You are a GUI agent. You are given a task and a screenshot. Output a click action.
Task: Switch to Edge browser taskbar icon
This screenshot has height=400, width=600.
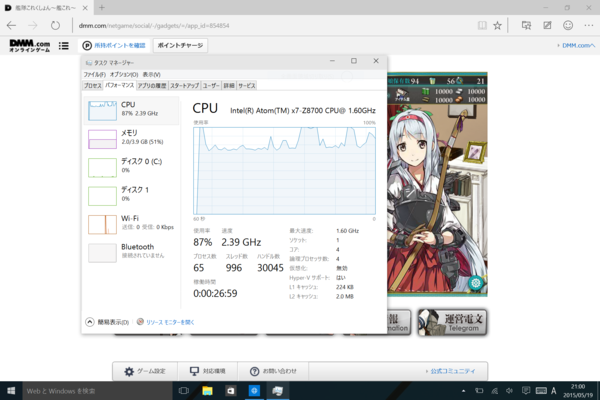pos(254,391)
